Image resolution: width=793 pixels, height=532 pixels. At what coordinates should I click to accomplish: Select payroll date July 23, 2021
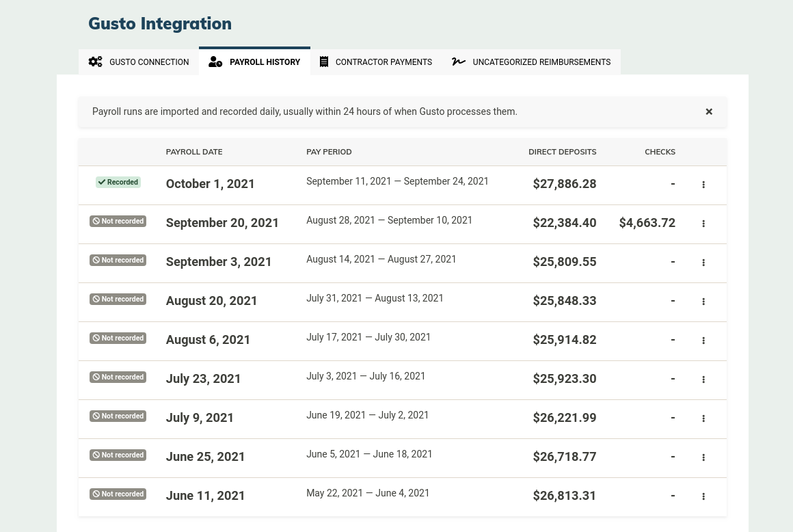(x=203, y=379)
